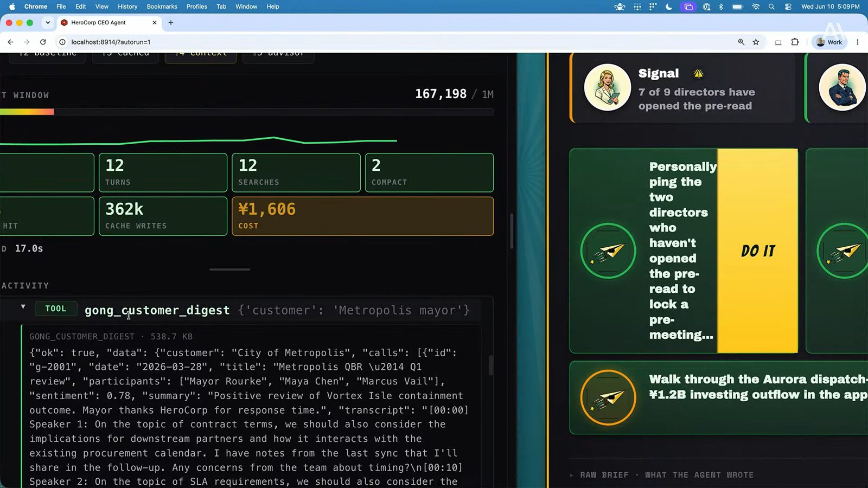This screenshot has width=868, height=488.
Task: Click the localhost address bar
Action: coord(401,42)
